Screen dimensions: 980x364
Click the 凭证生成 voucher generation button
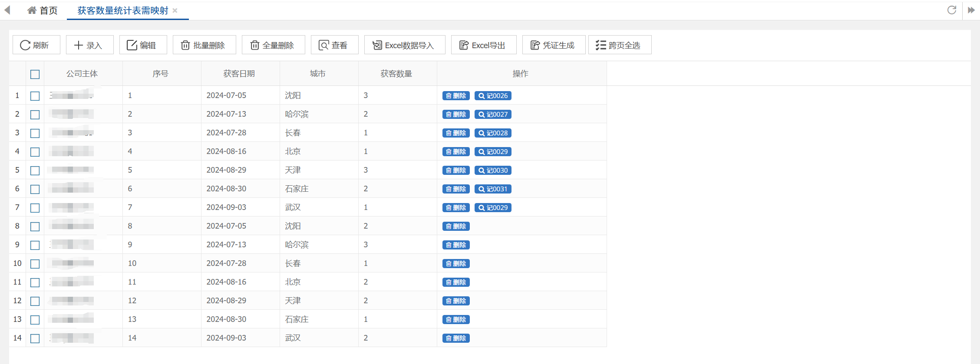(554, 45)
